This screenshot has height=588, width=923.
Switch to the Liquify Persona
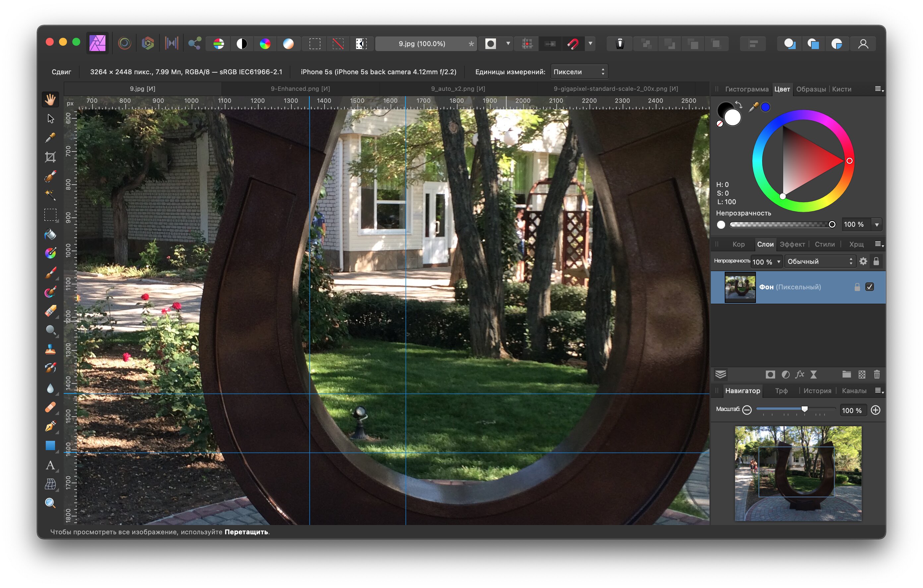(125, 43)
